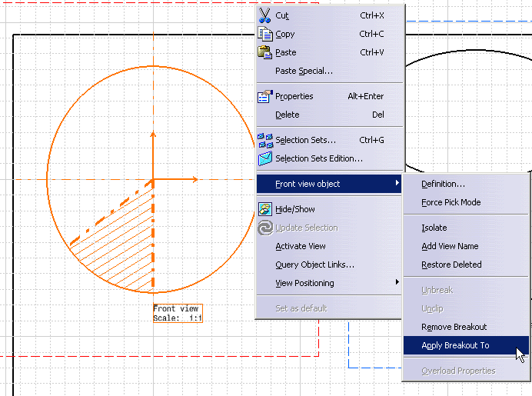Choose Force Pick Mode

(x=466, y=202)
